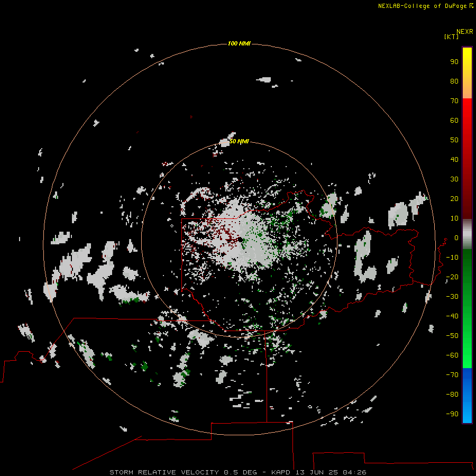Click the 80 value on velocity scale
Viewport: 476px width, 476px height.
[454, 81]
